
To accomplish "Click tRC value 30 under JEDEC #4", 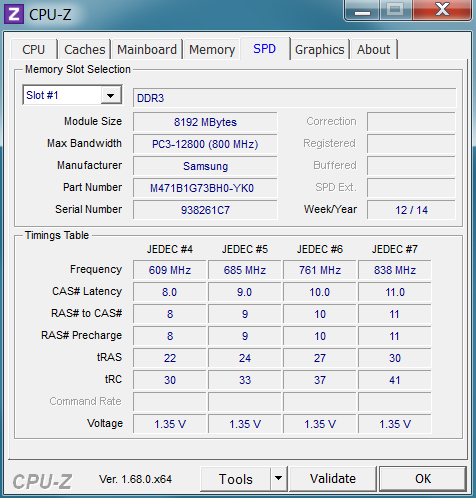I will point(170,380).
